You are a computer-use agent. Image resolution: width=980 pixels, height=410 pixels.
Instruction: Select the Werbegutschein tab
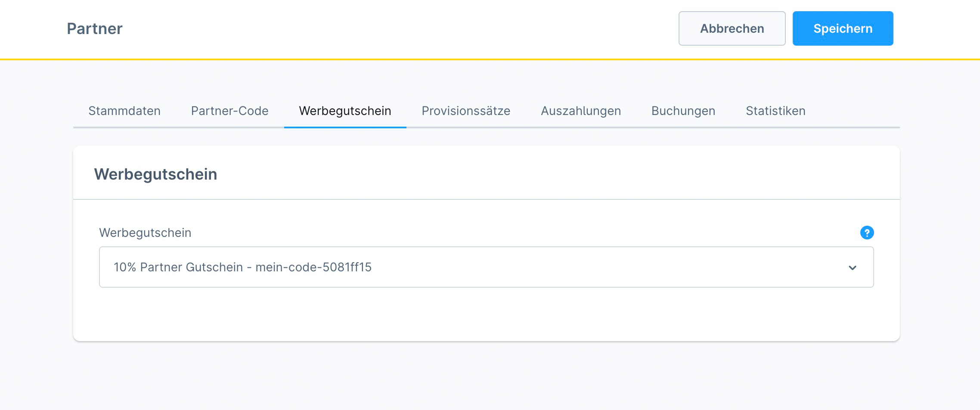(345, 111)
